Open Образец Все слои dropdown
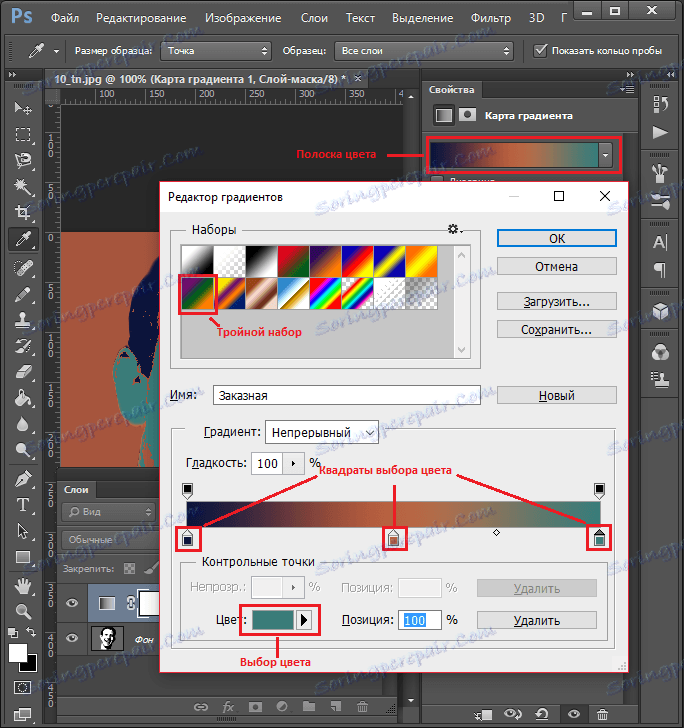Viewport: 684px width, 728px height. pos(423,51)
